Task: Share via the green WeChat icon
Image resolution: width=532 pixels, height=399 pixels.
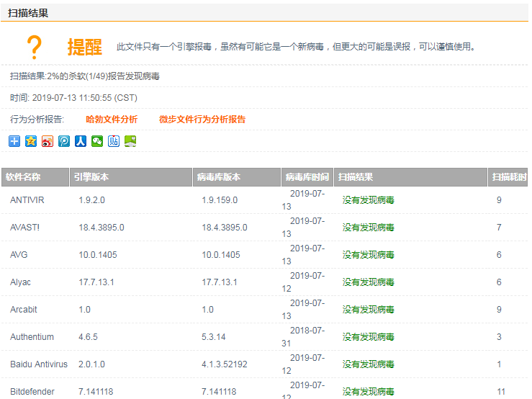Action: [97, 141]
